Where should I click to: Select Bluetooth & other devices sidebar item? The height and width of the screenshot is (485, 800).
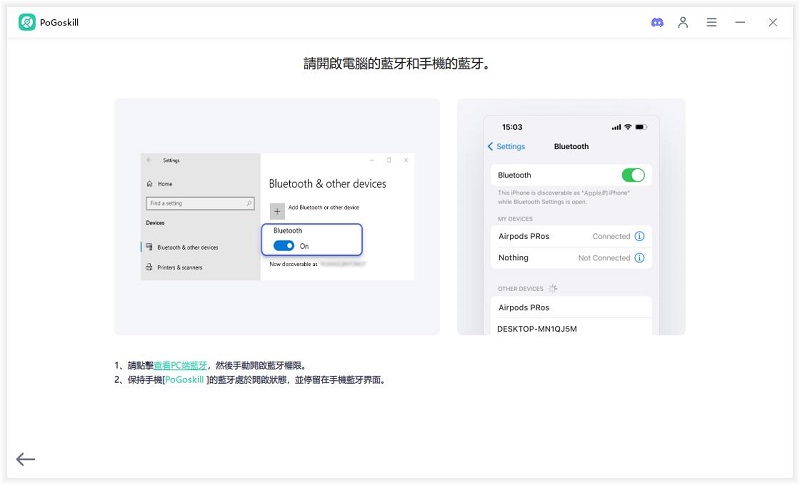(187, 247)
